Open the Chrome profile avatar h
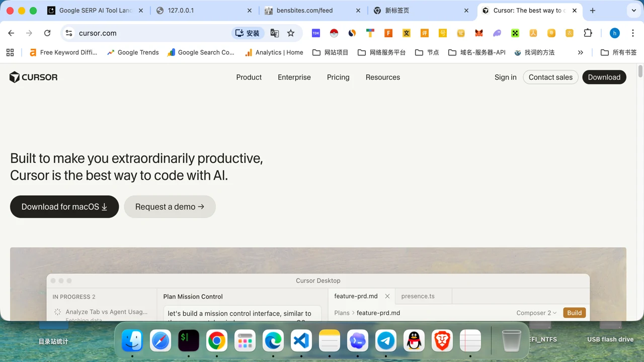Viewport: 644px width, 362px height. (x=614, y=33)
